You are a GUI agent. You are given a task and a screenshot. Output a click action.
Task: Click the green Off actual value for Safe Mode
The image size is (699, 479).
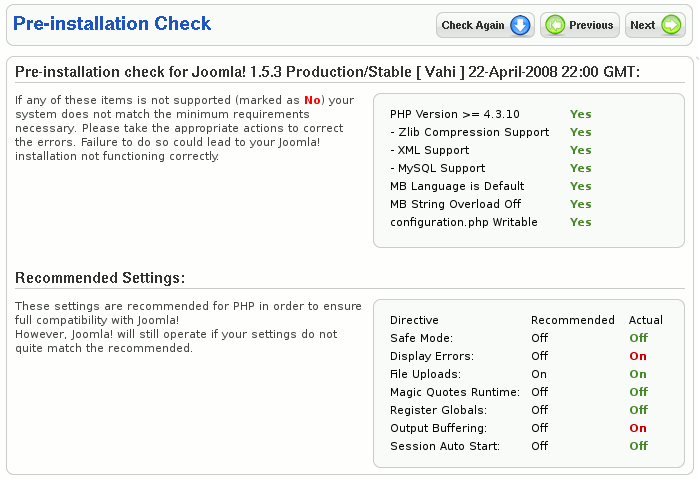[x=638, y=338]
